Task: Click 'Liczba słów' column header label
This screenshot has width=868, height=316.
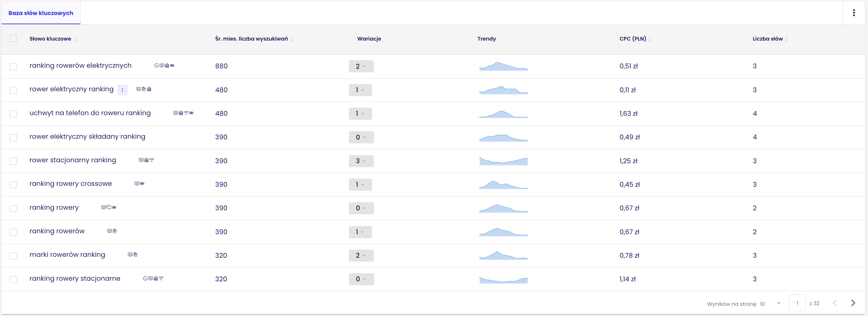Action: pyautogui.click(x=768, y=39)
